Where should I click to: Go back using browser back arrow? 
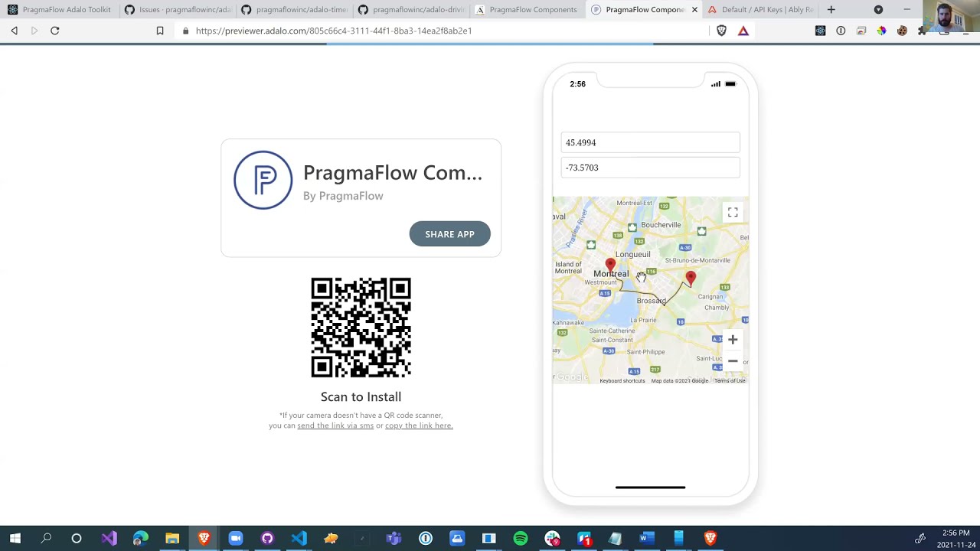pyautogui.click(x=14, y=31)
